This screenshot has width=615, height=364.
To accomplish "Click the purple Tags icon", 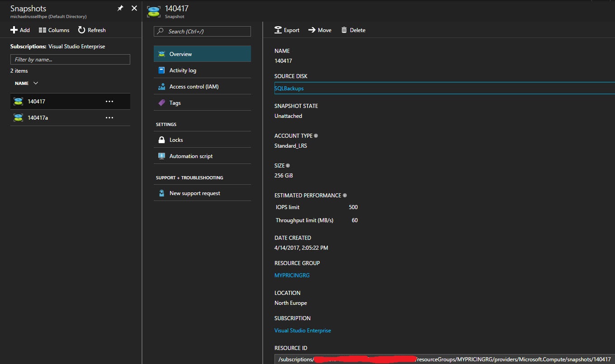I will point(161,103).
